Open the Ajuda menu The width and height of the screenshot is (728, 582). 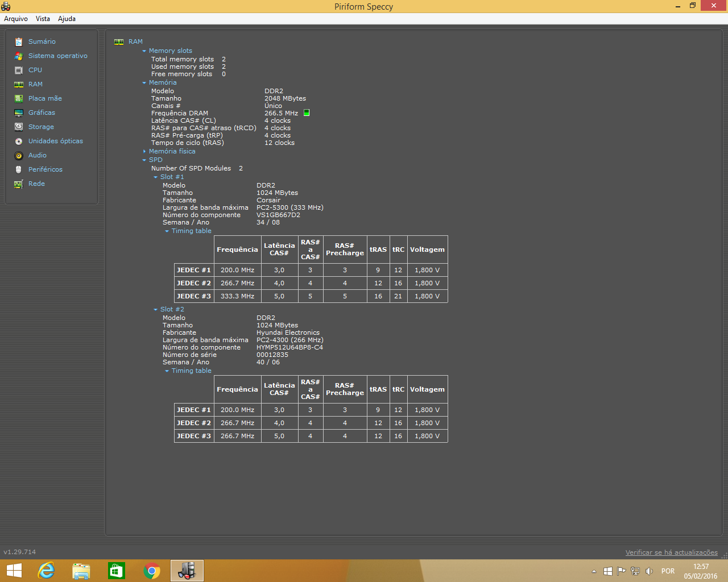(67, 19)
